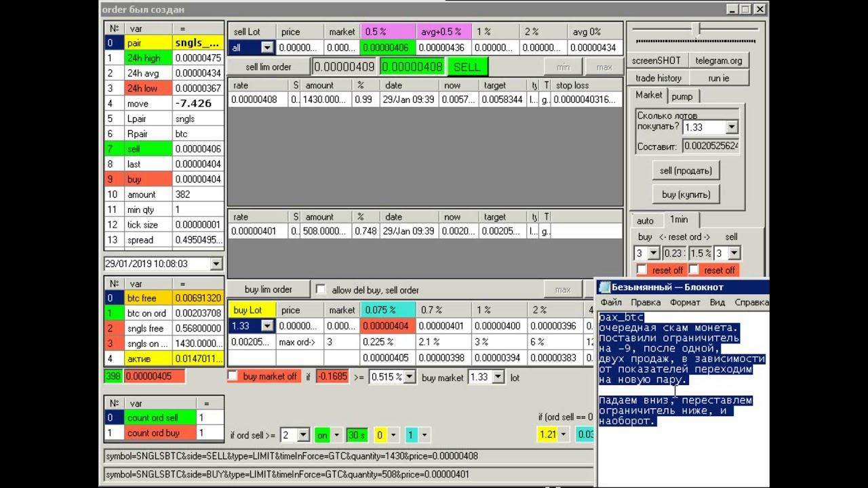868x488 pixels.
Task: Expand the date and time picker dropdown
Action: [216, 264]
